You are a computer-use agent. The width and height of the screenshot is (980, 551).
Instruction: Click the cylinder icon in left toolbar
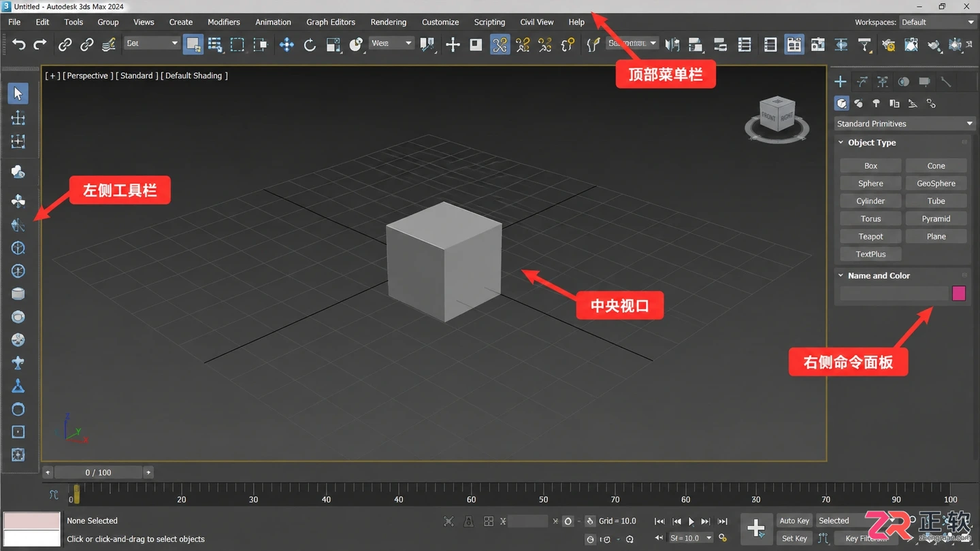[18, 294]
